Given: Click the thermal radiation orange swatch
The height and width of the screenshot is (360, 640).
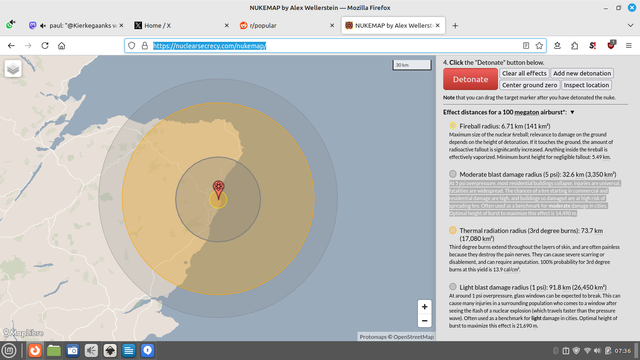Looking at the screenshot, I should coord(453,230).
